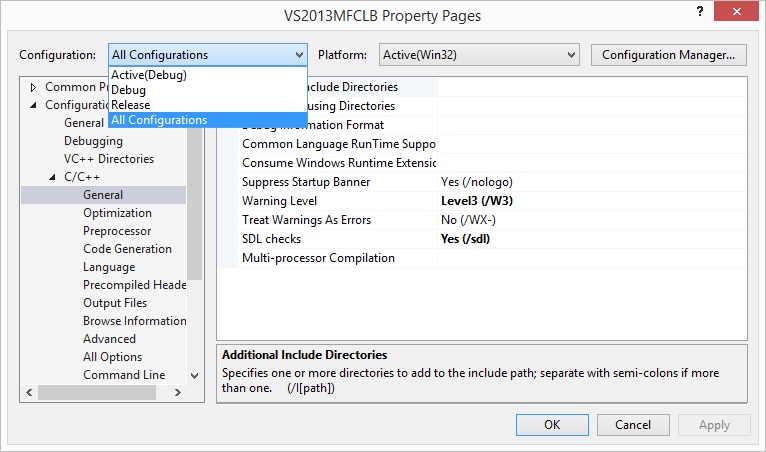
Task: Collapse the C/C++ tree node
Action: 52,177
